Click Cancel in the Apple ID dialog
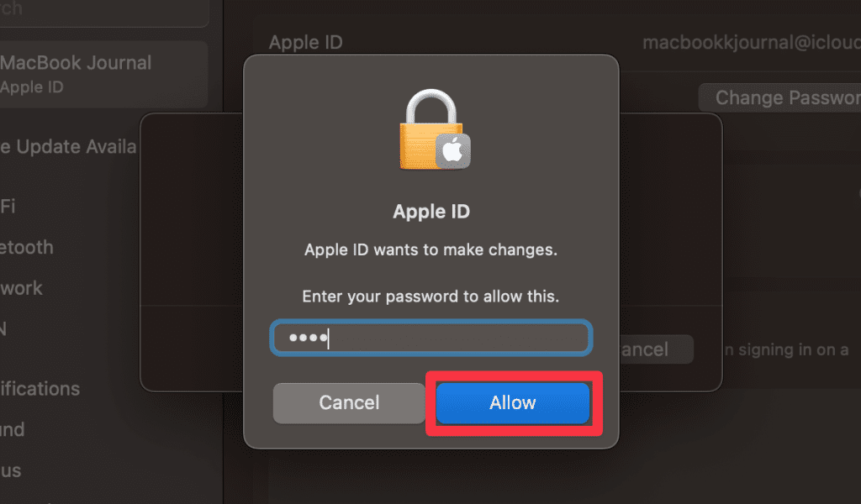Screen dimensions: 861x504 pos(349,403)
